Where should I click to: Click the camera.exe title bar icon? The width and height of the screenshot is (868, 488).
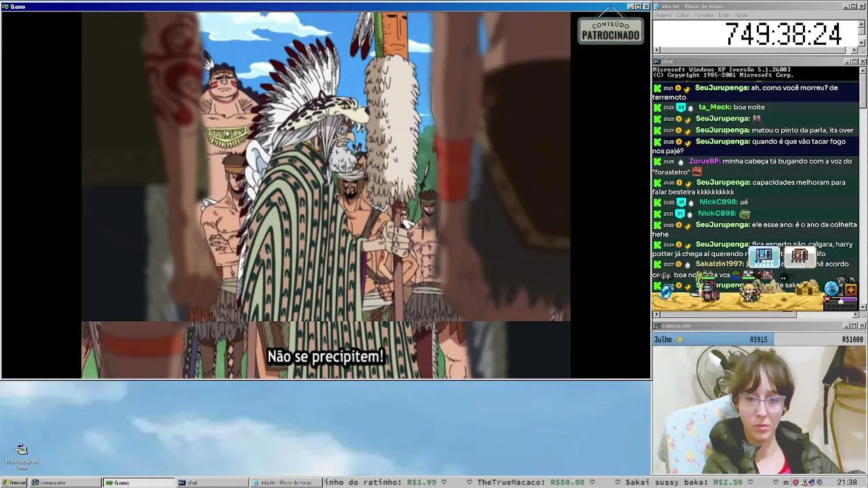point(656,326)
